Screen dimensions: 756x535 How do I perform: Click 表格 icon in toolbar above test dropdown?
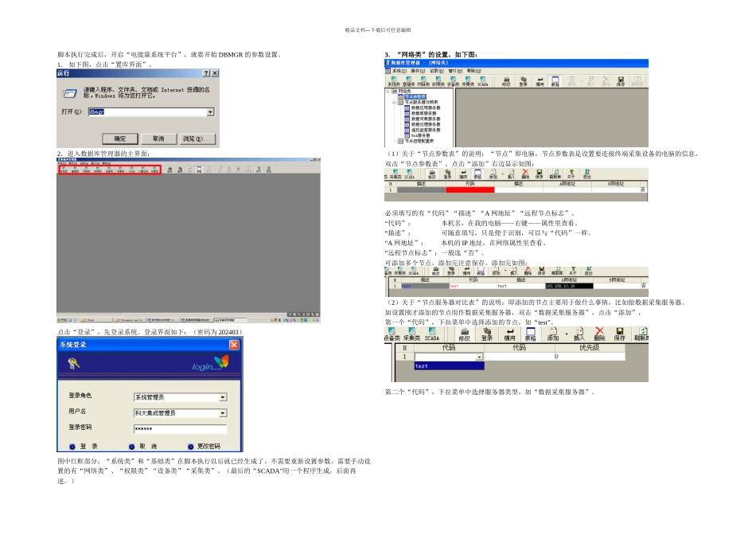coord(530,334)
